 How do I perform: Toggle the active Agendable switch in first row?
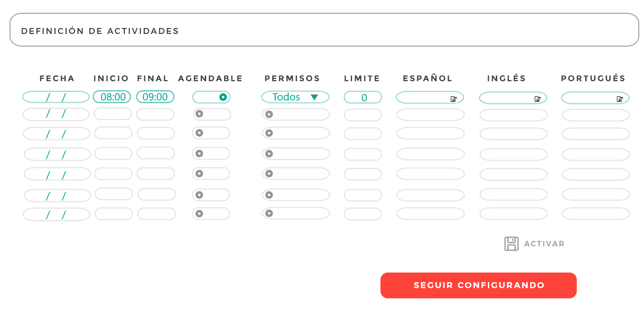point(212,97)
